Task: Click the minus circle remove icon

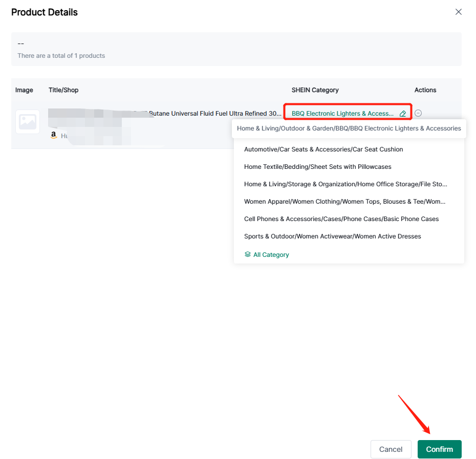Action: click(418, 113)
